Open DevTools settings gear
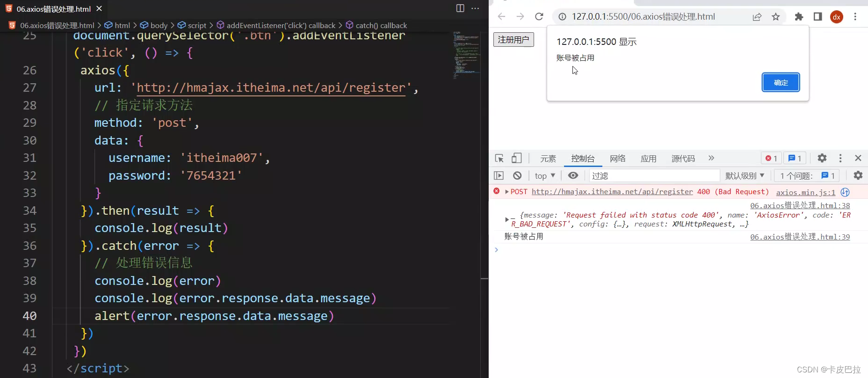The width and height of the screenshot is (868, 378). (822, 158)
